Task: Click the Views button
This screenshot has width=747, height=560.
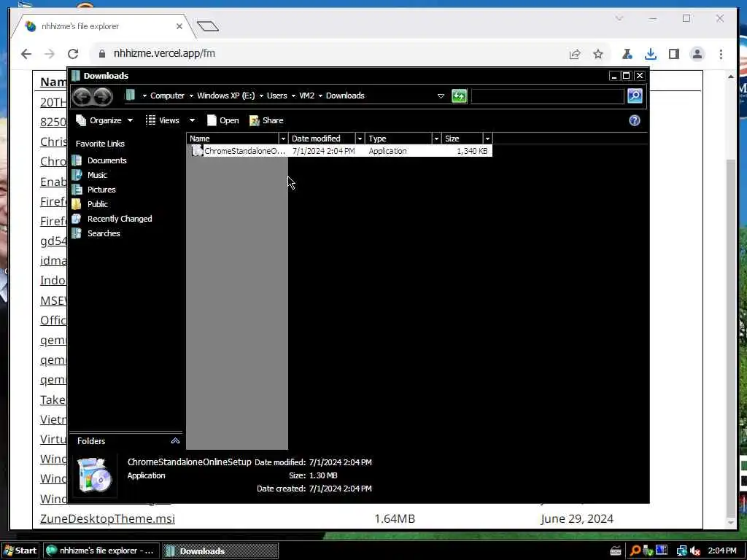Action: click(x=163, y=120)
